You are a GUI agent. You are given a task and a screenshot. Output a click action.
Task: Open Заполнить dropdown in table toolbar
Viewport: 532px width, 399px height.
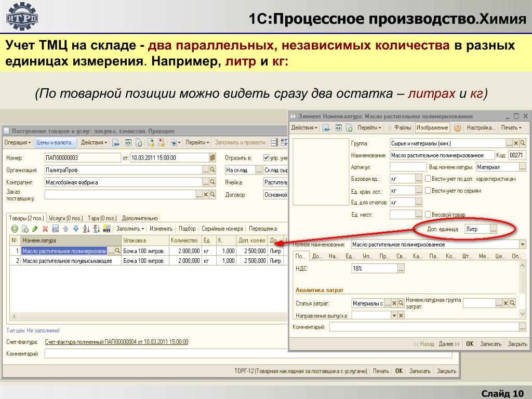click(130, 229)
